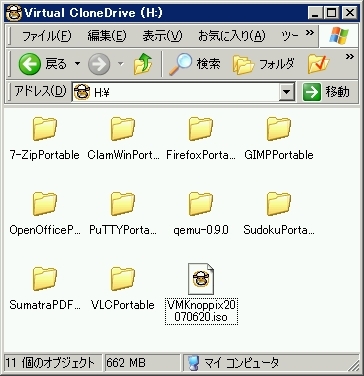The image size is (364, 376).
Task: Select the ClamWinPort... name label
Action: pos(123,155)
